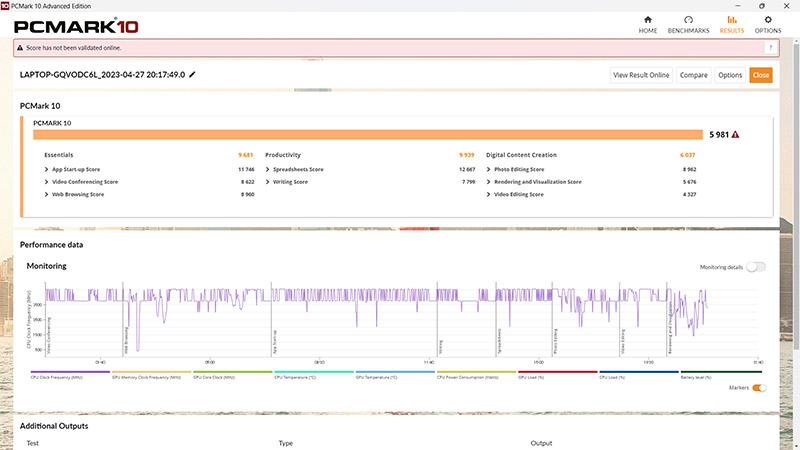Click the App Start-up value 11 746
Viewport: 800px width, 450px height.
(x=246, y=169)
